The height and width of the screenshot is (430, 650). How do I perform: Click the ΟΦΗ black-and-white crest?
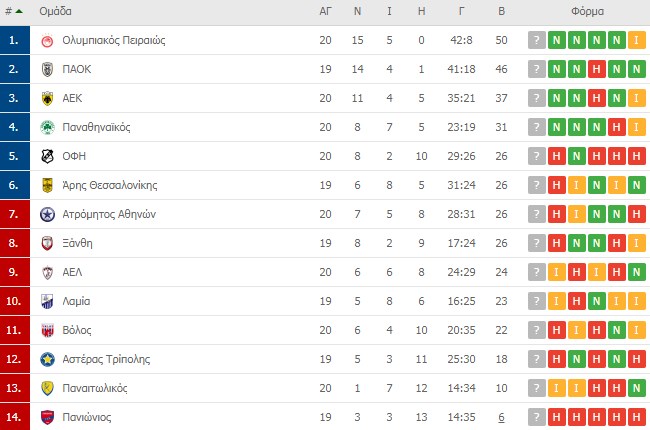(x=47, y=156)
